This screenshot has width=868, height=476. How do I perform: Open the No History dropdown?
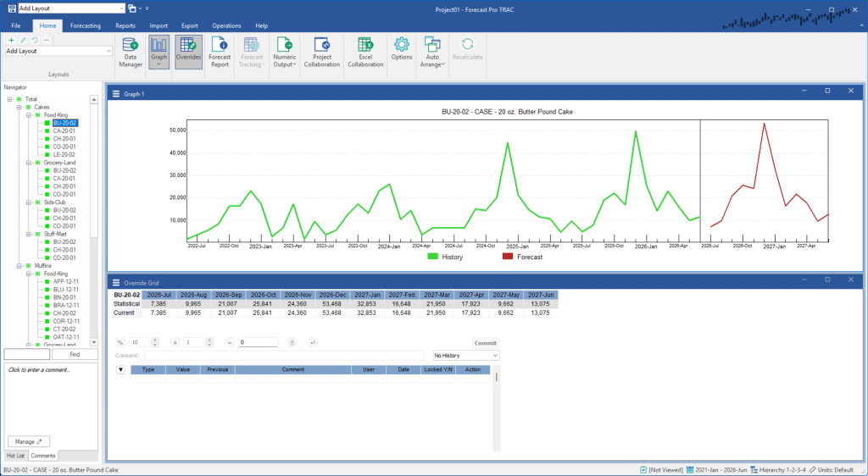point(466,356)
